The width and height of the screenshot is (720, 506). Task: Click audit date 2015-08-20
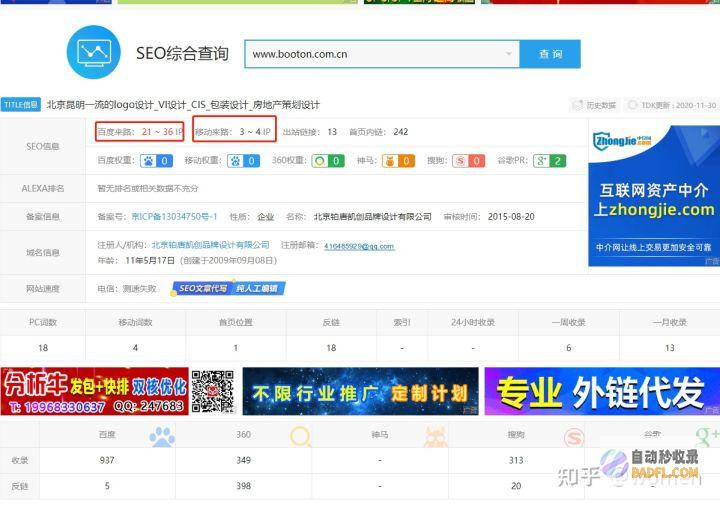click(x=511, y=217)
